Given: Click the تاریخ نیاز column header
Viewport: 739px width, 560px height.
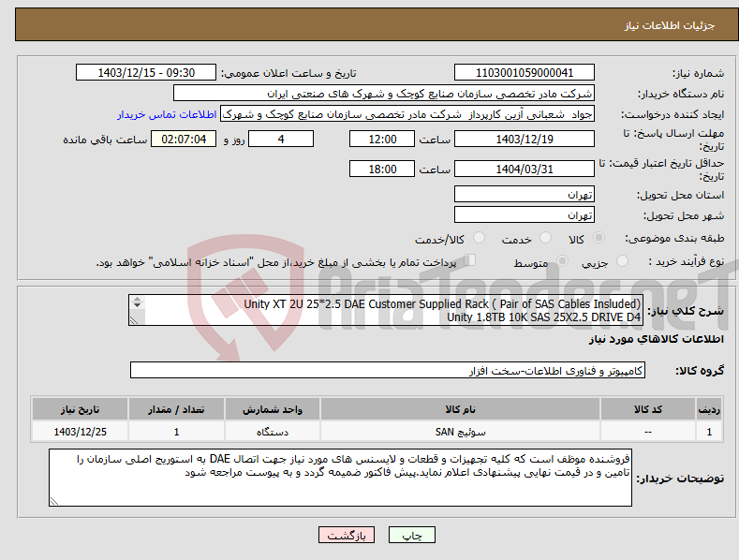Looking at the screenshot, I should coord(81,409).
